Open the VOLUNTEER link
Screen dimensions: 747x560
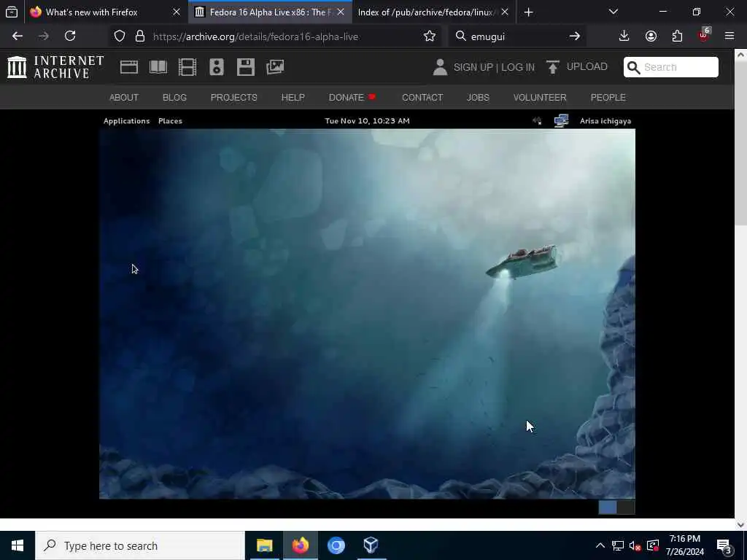coord(540,98)
